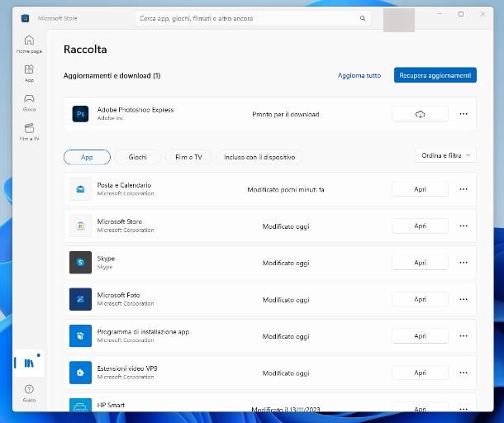Click the Adobe Photoshop Express title
Viewport: 504px width, 423px height.
point(136,110)
